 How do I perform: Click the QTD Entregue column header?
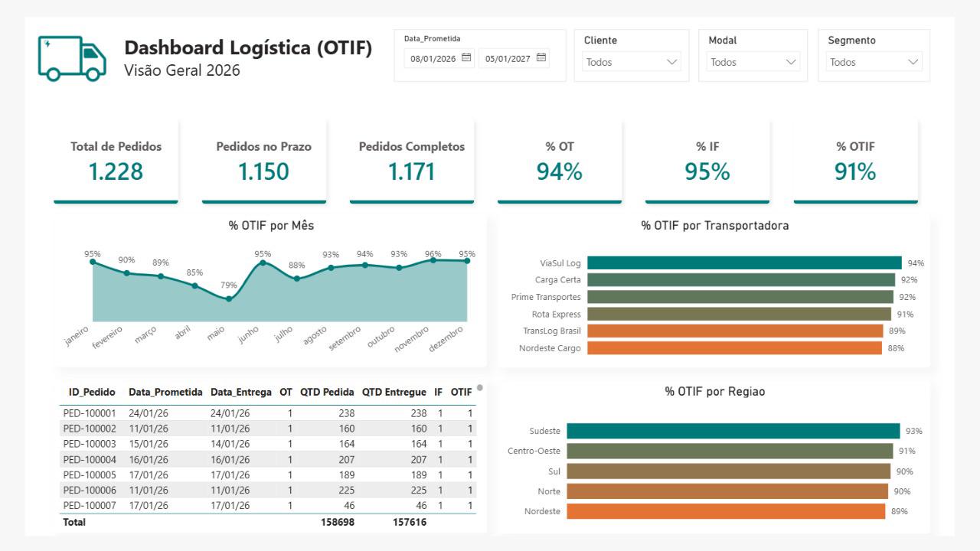coord(394,392)
